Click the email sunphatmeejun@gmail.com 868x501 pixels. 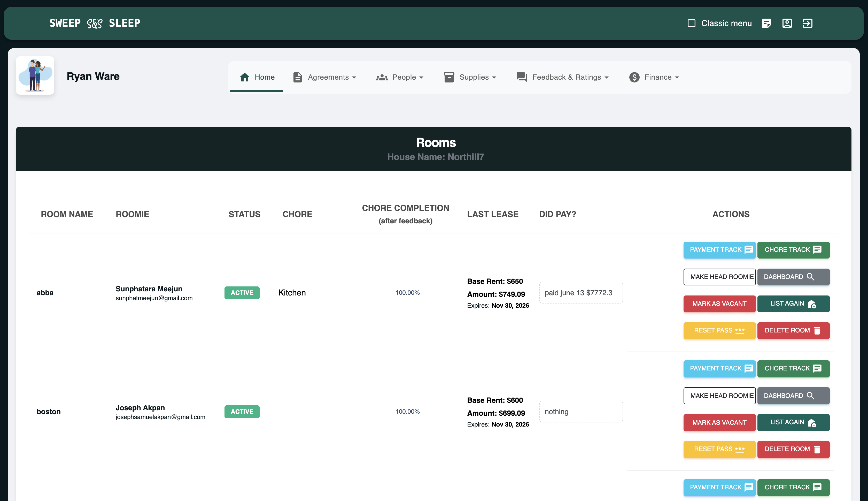(x=154, y=298)
